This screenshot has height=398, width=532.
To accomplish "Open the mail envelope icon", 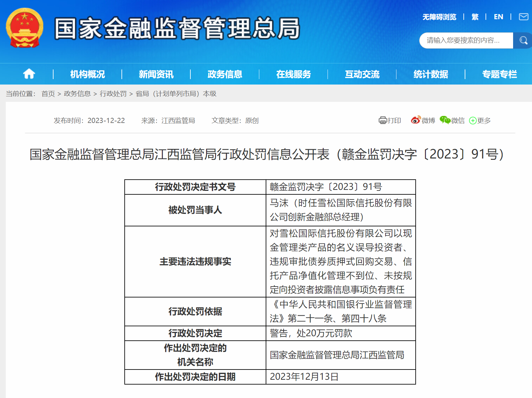I will (524, 17).
